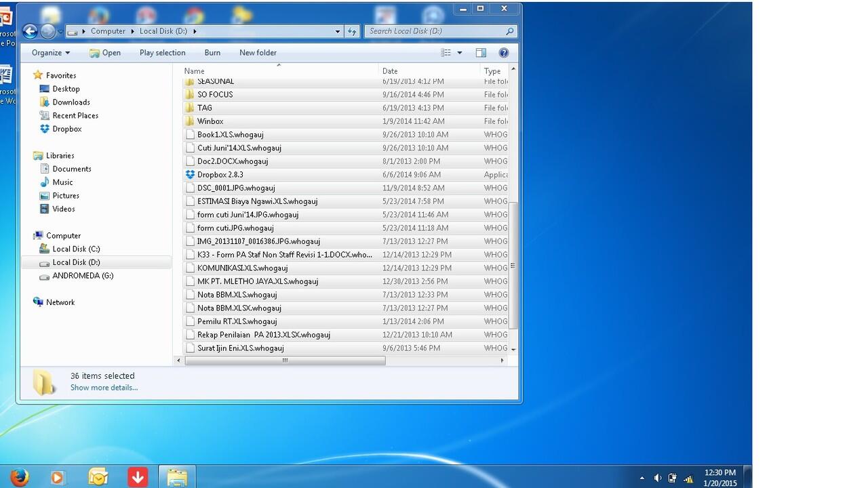Select the Winbox folder icon
868x488 pixels.
click(190, 121)
